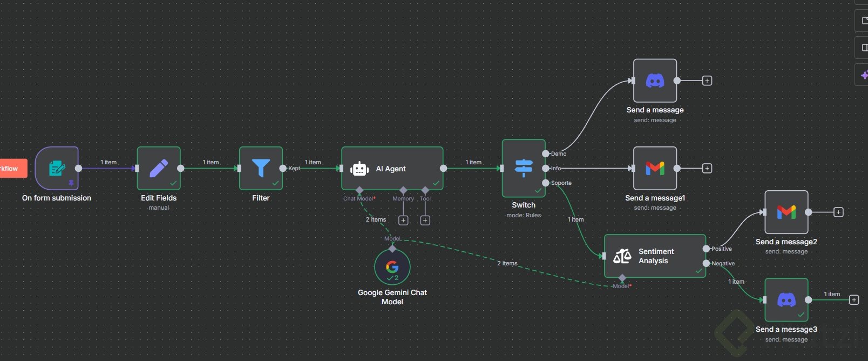The image size is (868, 361).
Task: Open the Sentiment Analysis scales node
Action: [x=655, y=256]
